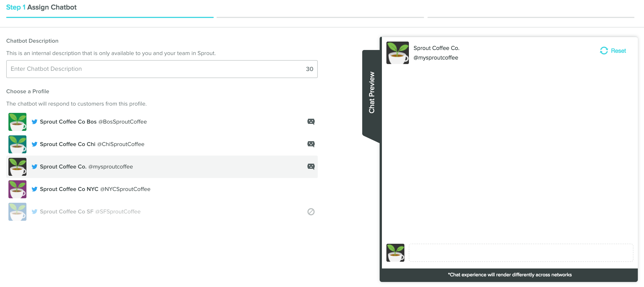This screenshot has width=644, height=287.
Task: Click the Twitter bird icon for Sprout Coffee Co SF
Action: (34, 211)
